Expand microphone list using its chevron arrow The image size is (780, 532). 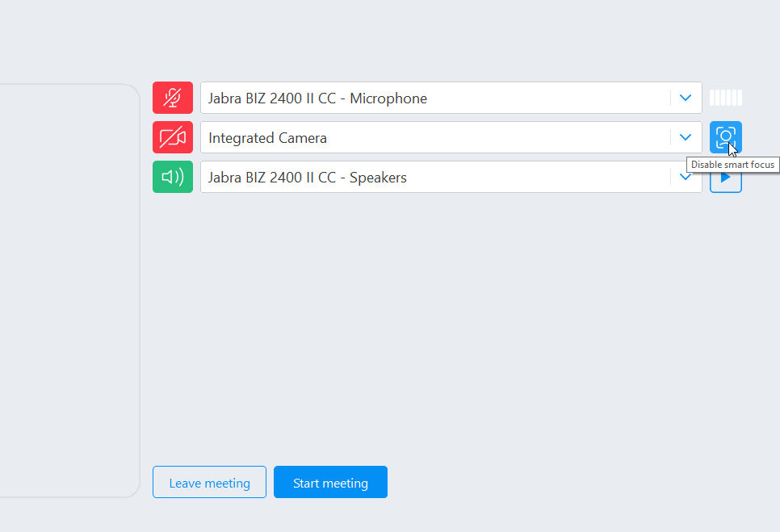coord(686,98)
